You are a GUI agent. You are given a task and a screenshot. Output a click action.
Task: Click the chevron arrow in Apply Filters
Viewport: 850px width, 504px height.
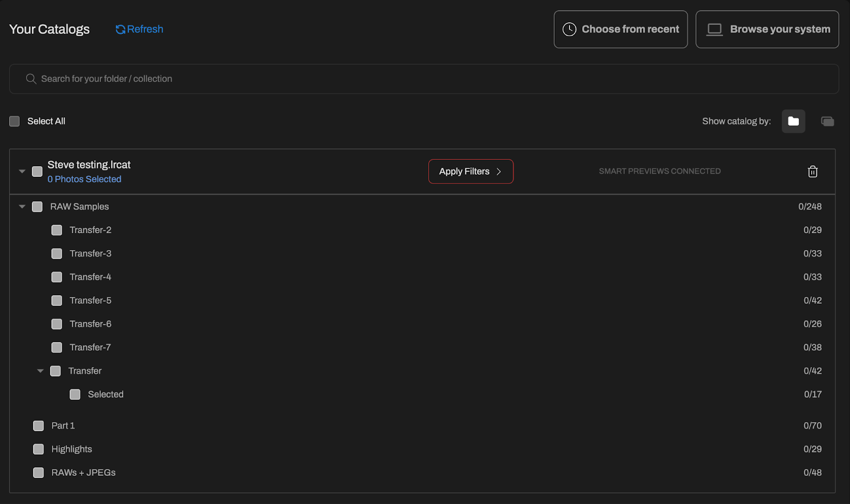(x=499, y=172)
